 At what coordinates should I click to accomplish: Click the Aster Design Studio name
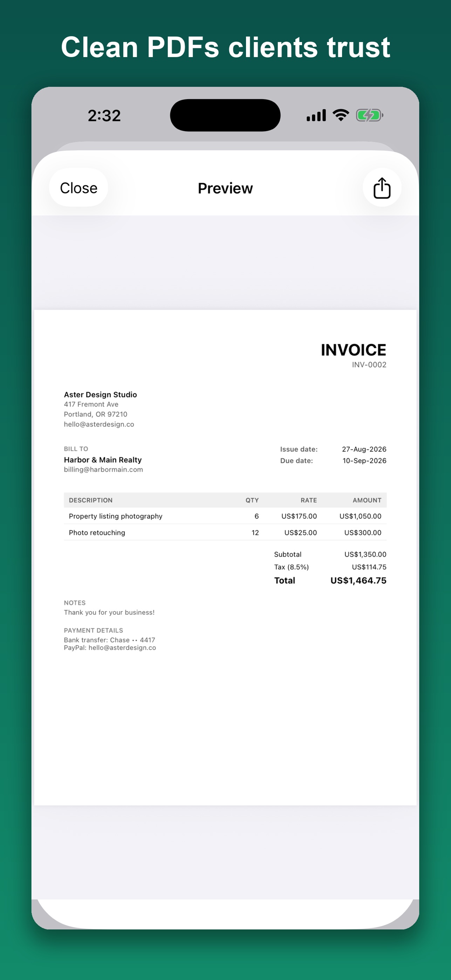pos(100,395)
